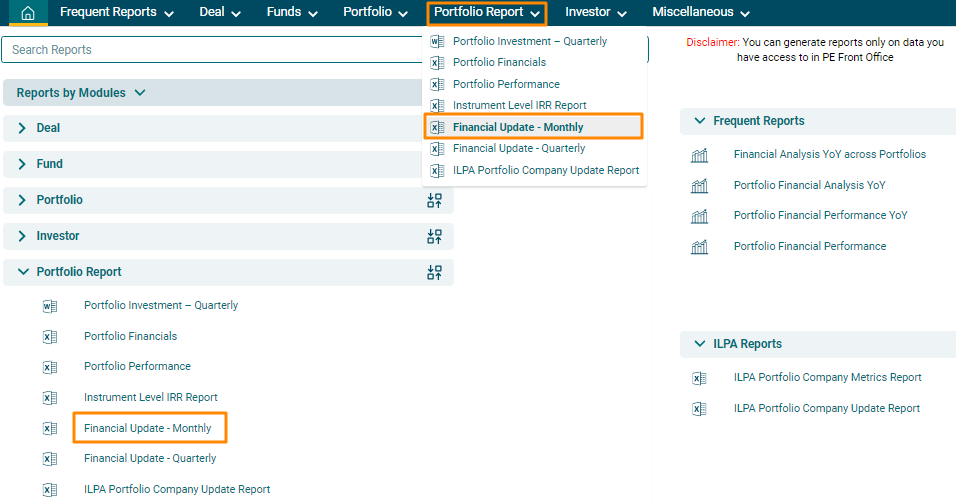Image resolution: width=956 pixels, height=504 pixels.
Task: Open the Reports by Modules dropdown
Action: click(x=82, y=93)
